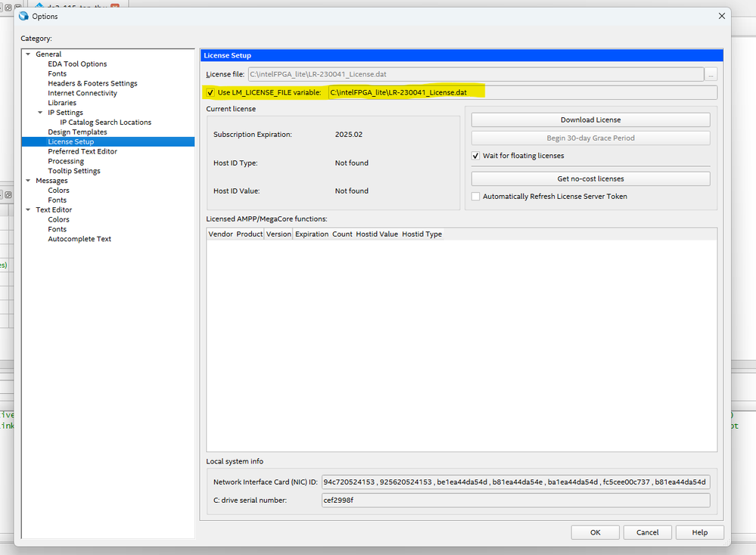Image resolution: width=756 pixels, height=555 pixels.
Task: Click the C: drive serial number field
Action: [x=516, y=500]
